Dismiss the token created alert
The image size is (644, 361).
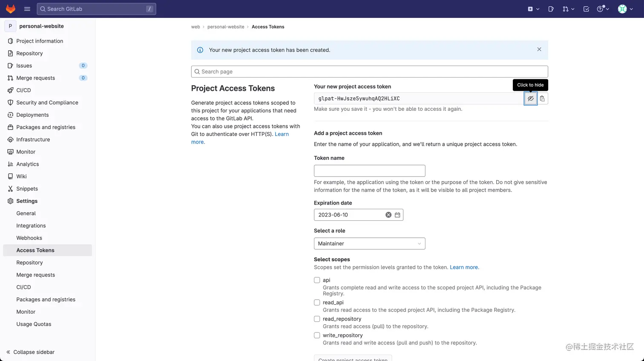click(539, 49)
